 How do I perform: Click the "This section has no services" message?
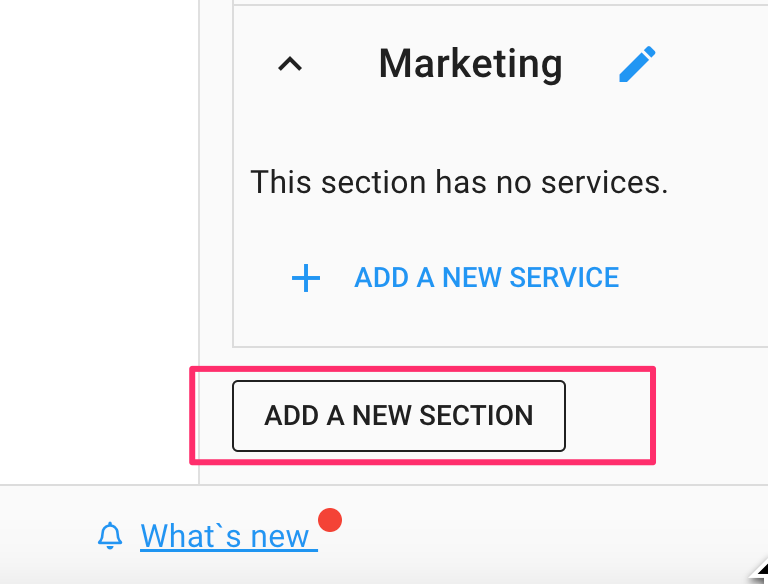click(x=459, y=182)
